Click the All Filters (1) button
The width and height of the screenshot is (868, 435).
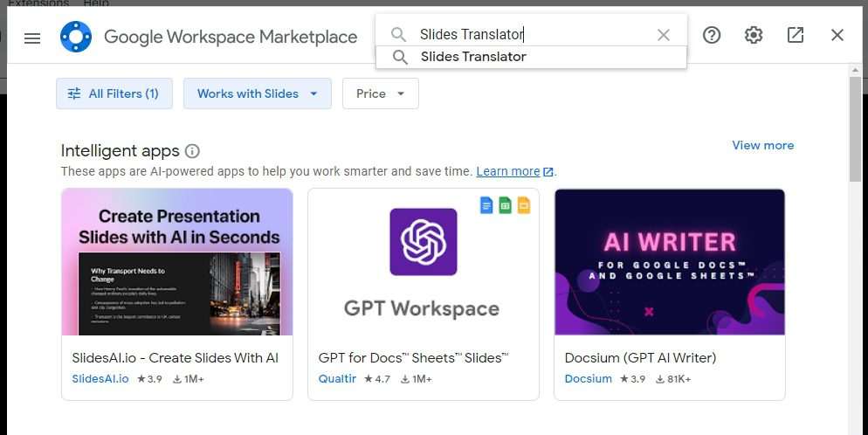tap(114, 93)
